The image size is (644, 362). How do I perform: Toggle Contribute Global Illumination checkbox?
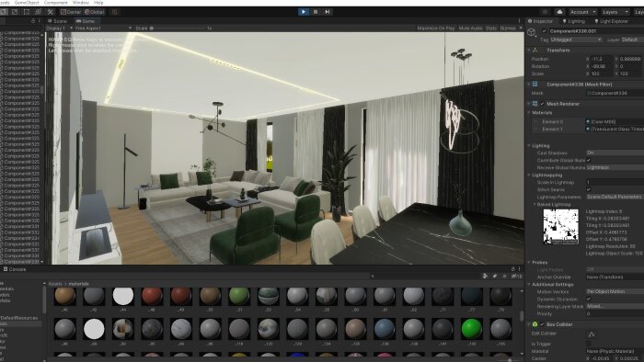click(x=589, y=160)
